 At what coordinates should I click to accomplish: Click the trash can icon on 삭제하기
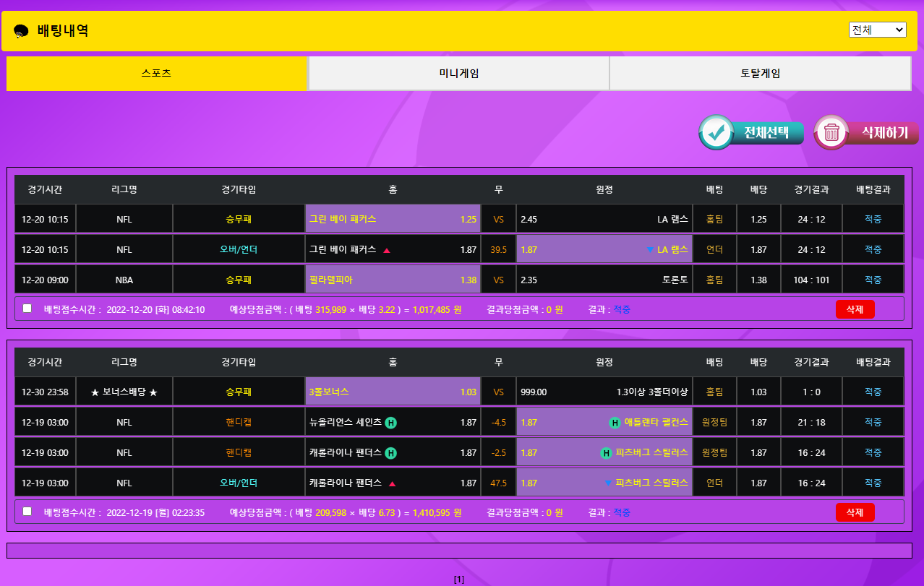831,132
